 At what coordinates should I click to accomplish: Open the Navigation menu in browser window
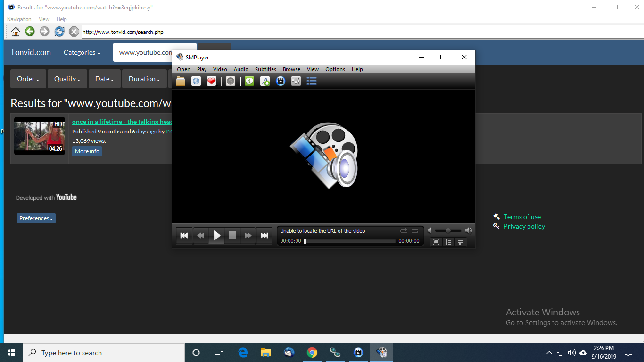pos(19,19)
